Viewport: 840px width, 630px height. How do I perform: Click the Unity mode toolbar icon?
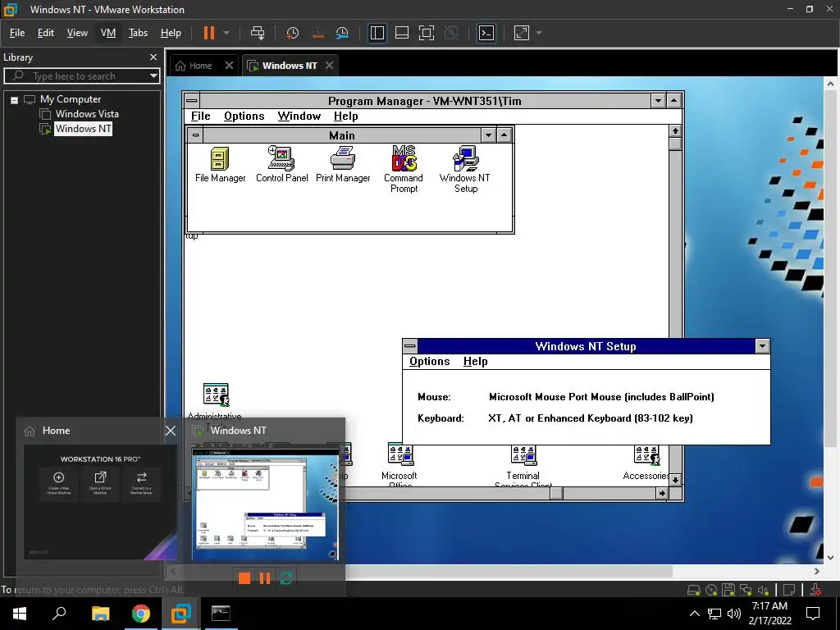(x=451, y=33)
